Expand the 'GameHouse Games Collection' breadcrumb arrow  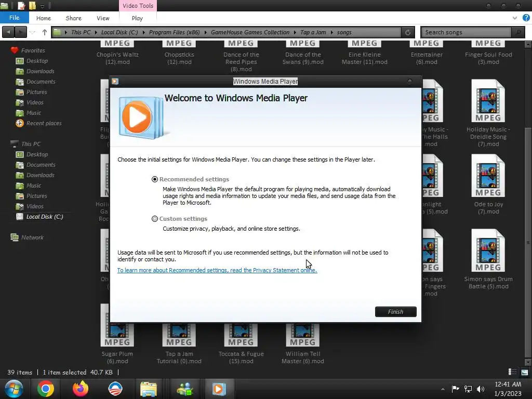coord(295,32)
